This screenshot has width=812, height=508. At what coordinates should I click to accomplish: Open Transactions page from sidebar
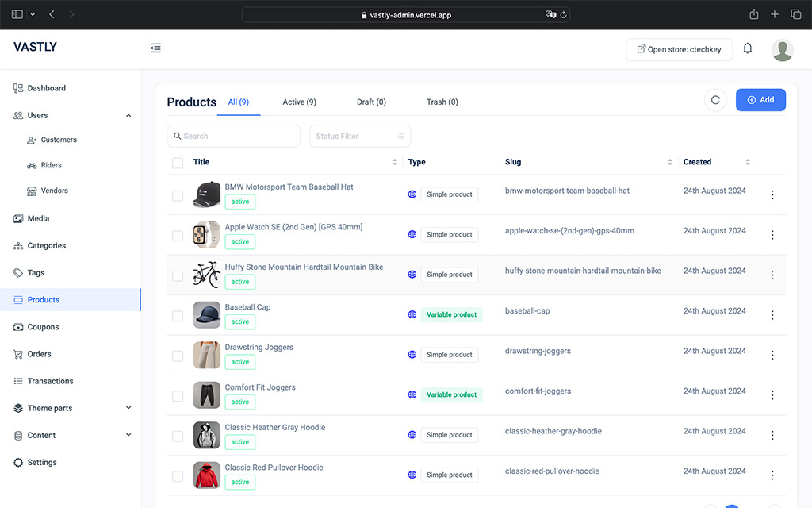[x=50, y=381]
